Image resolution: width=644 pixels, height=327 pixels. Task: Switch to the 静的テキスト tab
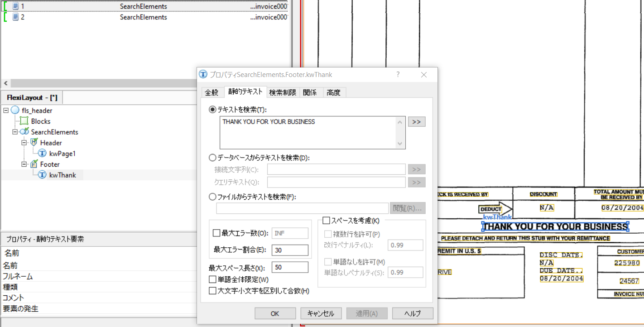tap(245, 91)
